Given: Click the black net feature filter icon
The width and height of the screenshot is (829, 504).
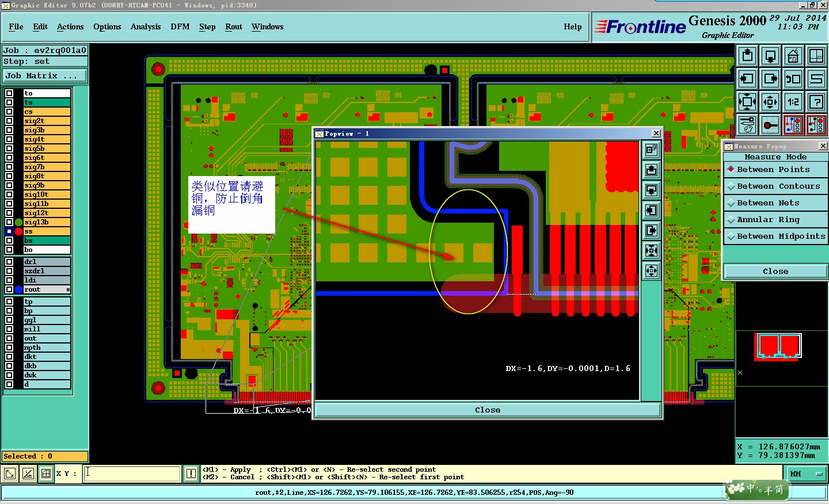Looking at the screenshot, I should click(x=816, y=125).
